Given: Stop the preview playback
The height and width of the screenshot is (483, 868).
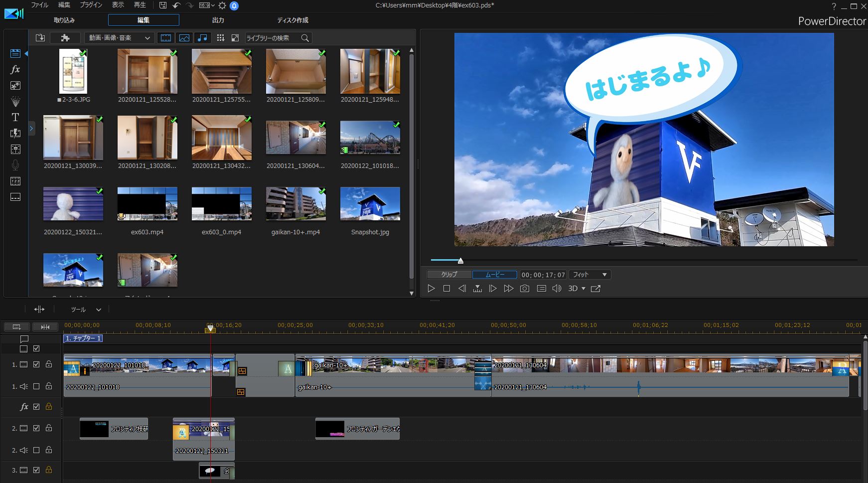Looking at the screenshot, I should 446,289.
